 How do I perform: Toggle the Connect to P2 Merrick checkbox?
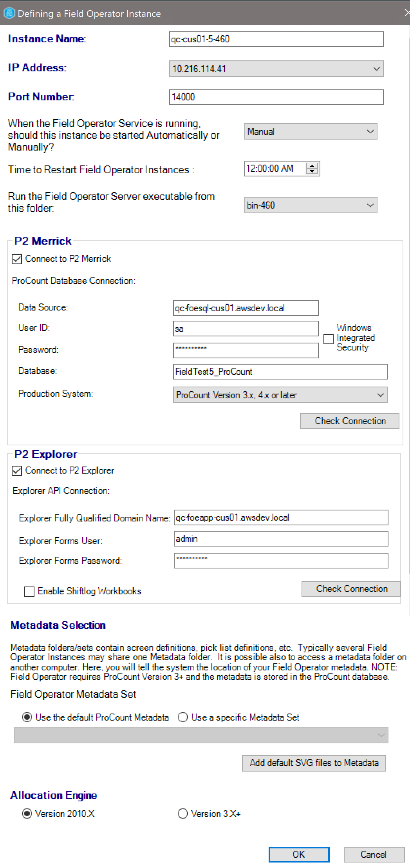coord(17,259)
